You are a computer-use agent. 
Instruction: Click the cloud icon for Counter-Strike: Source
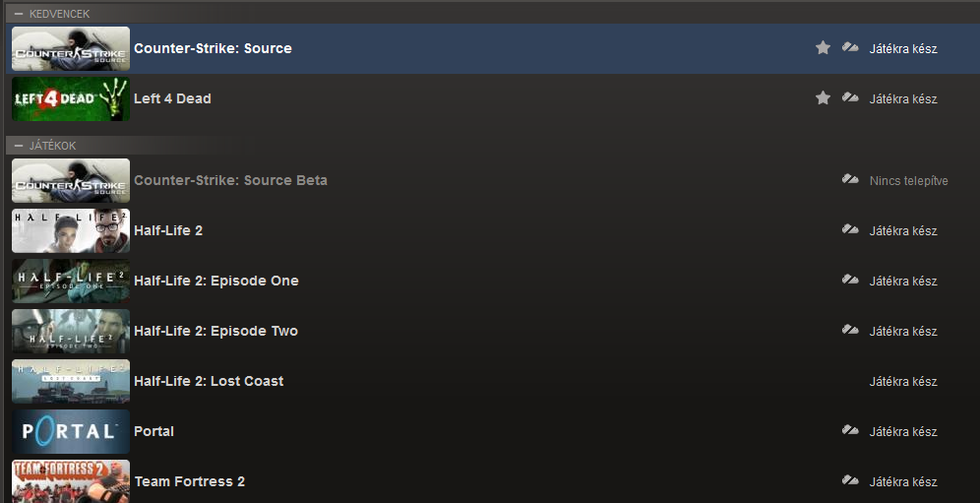click(850, 48)
